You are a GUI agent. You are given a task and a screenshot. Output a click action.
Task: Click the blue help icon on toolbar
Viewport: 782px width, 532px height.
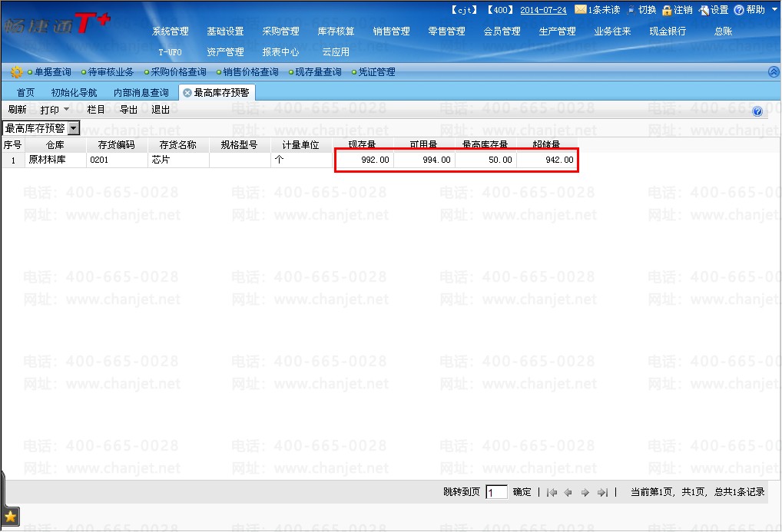[x=757, y=111]
